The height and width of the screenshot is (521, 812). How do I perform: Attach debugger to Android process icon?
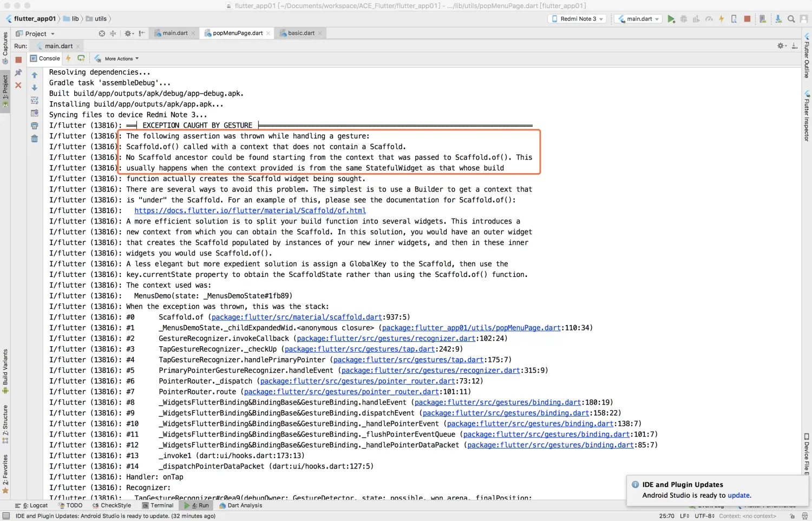(734, 19)
